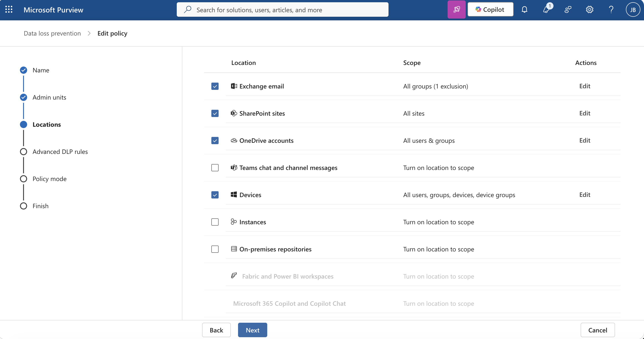Click the Windows Devices icon
This screenshot has height=339, width=644.
[234, 195]
